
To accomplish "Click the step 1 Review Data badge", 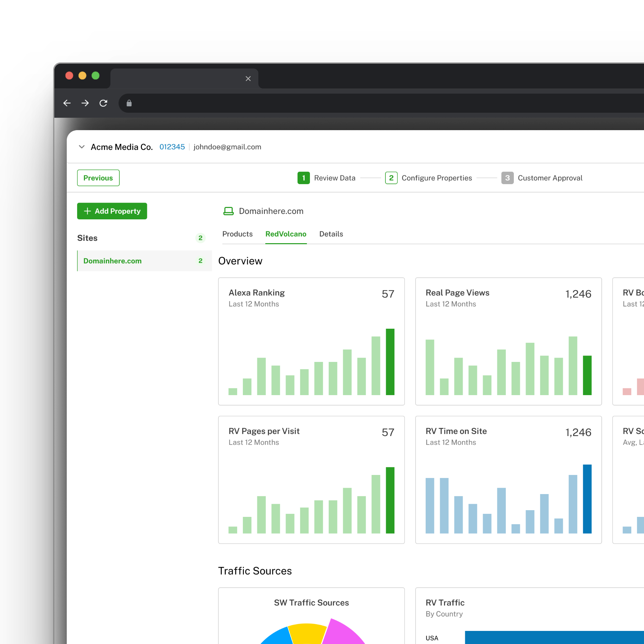I will [x=303, y=178].
